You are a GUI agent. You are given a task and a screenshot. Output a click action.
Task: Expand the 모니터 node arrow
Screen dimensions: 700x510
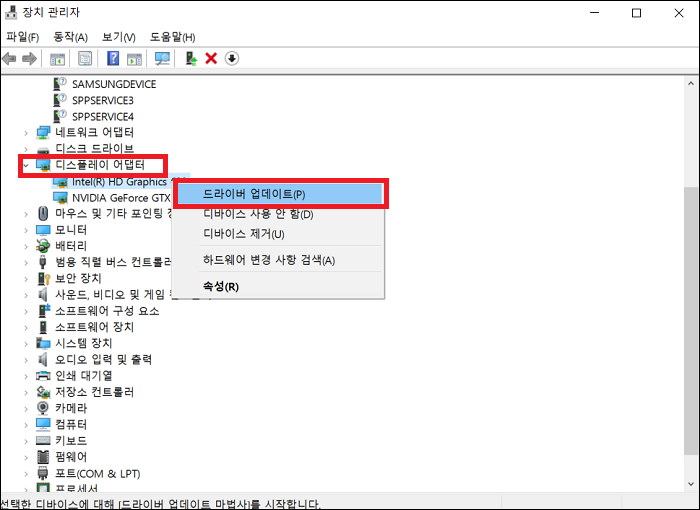26,230
